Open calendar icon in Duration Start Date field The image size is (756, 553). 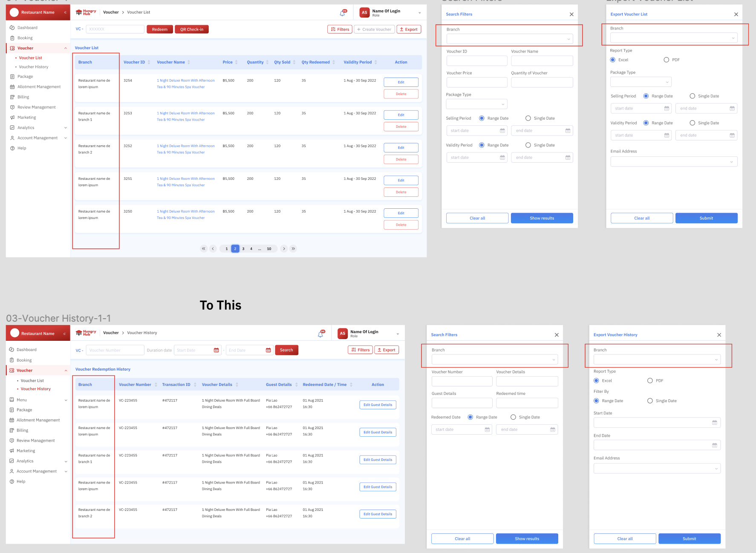coord(216,350)
